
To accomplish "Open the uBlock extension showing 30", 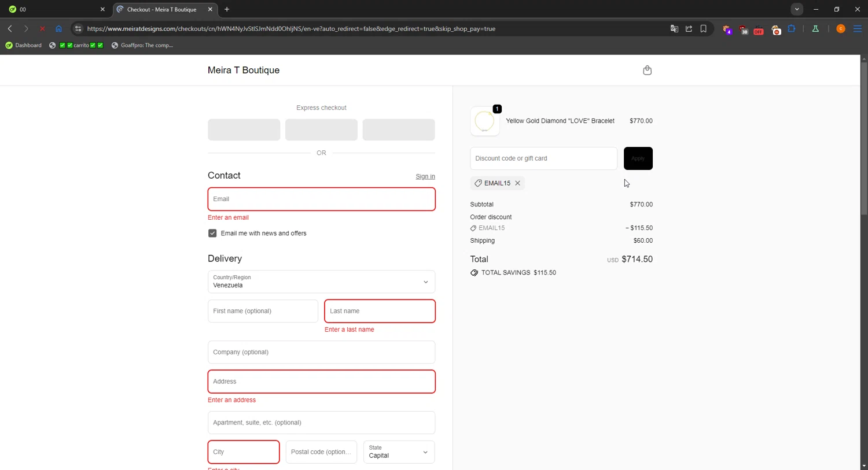I will (x=744, y=29).
